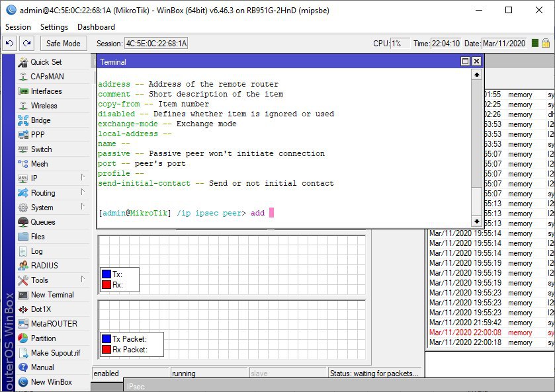Click the 'exchange-mode' parameter text

tap(128, 124)
